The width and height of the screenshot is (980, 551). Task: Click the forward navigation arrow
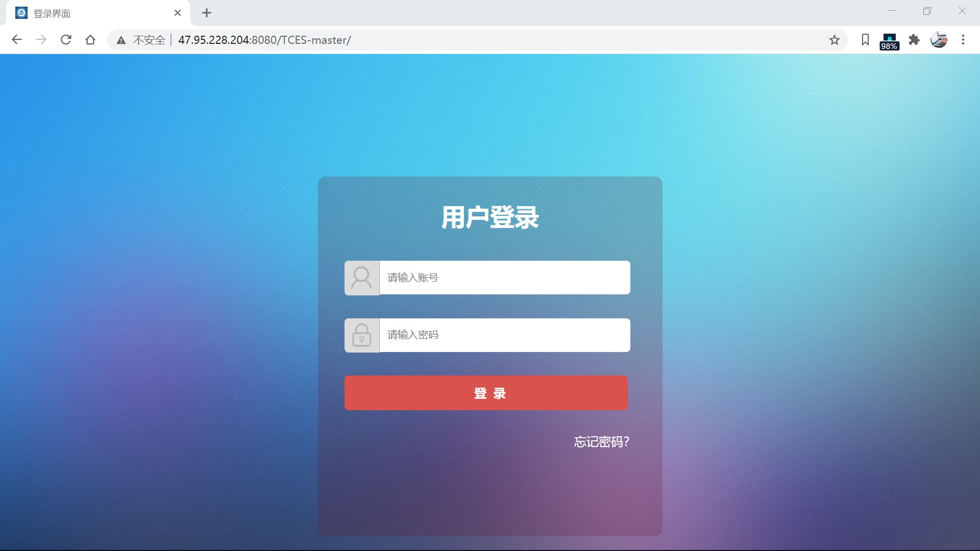pos(41,40)
